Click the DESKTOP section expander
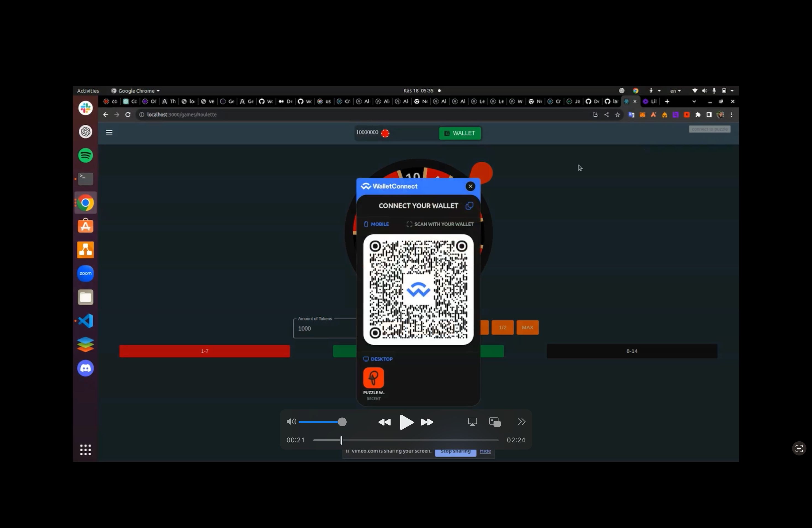The image size is (812, 528). tap(378, 358)
